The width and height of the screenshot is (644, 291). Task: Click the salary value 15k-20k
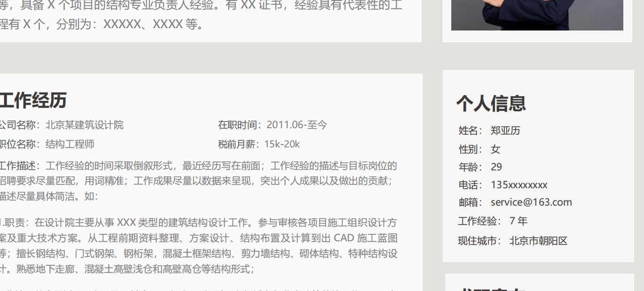coord(282,144)
